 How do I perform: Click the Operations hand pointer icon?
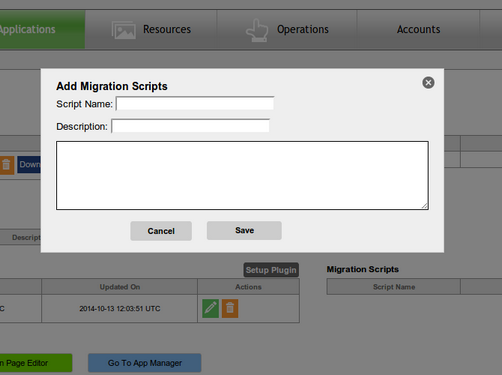tap(257, 30)
